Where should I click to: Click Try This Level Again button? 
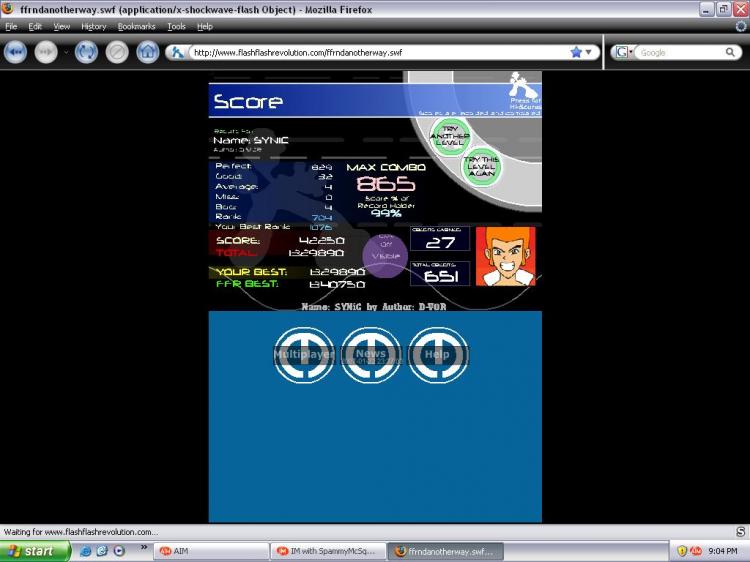point(481,166)
